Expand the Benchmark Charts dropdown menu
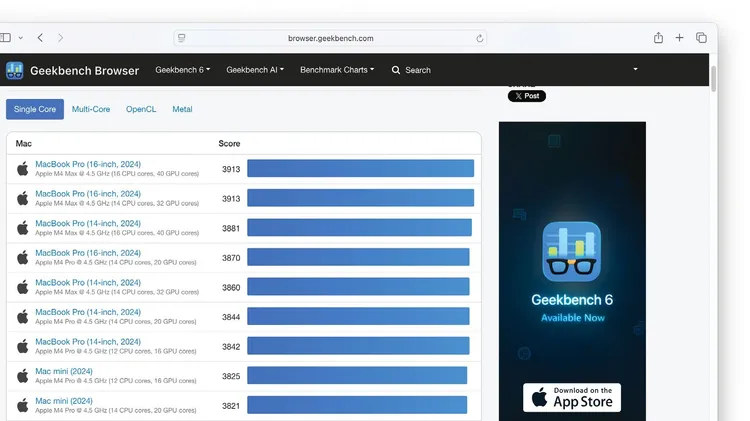This screenshot has width=750, height=421. [x=337, y=70]
